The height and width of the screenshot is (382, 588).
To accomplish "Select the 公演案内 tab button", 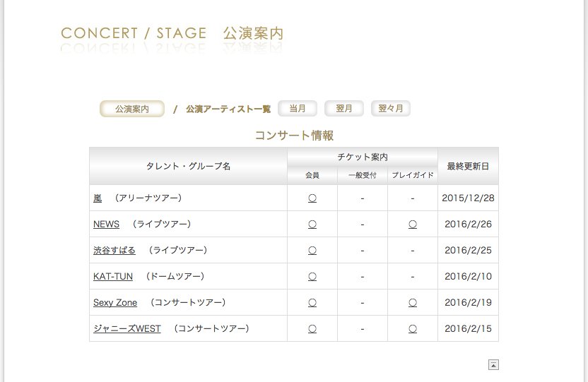I will tap(132, 109).
